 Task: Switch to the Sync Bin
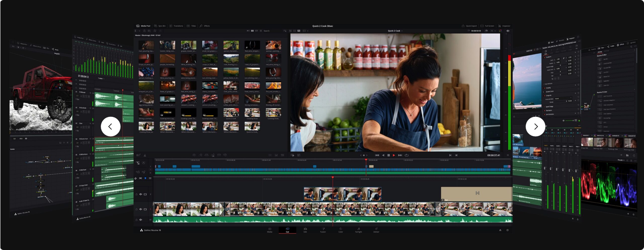tap(162, 26)
